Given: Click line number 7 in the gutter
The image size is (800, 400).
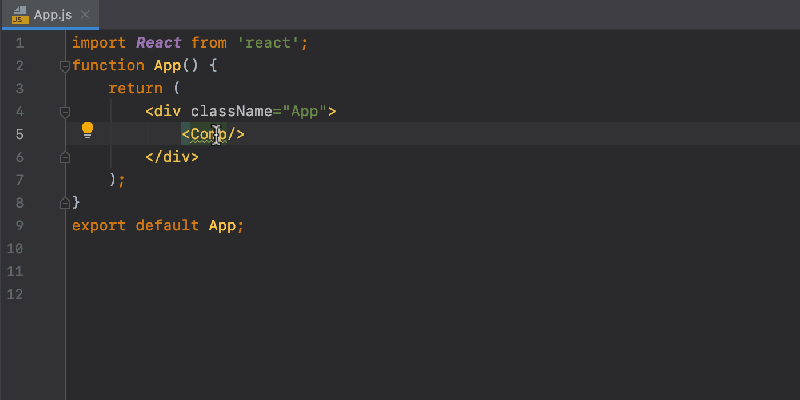Looking at the screenshot, I should (x=20, y=180).
